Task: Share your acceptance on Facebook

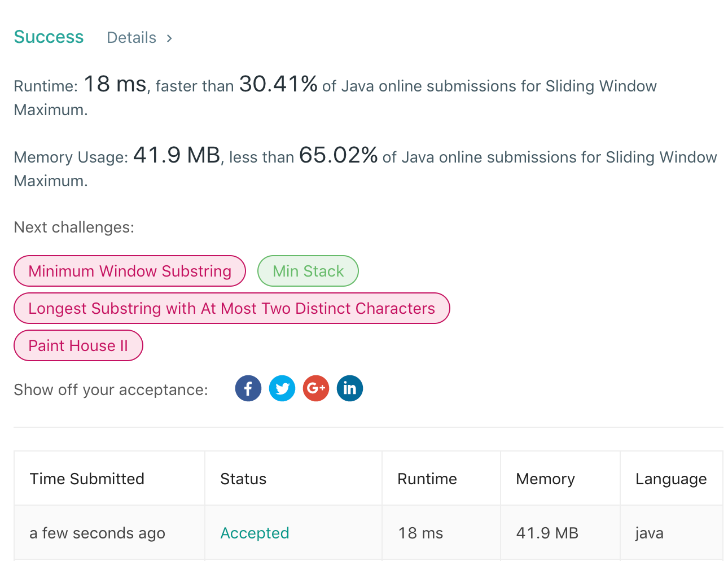Action: 248,388
